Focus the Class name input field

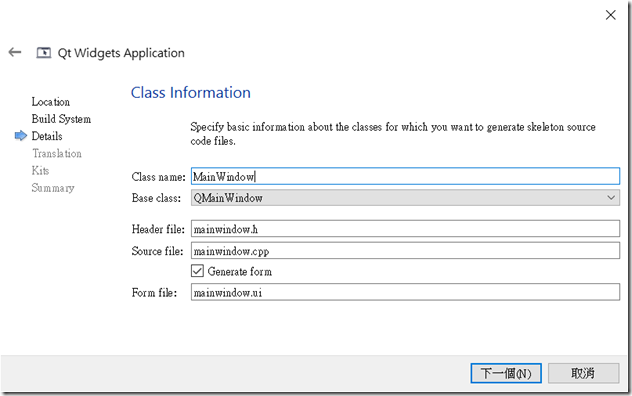tap(405, 176)
